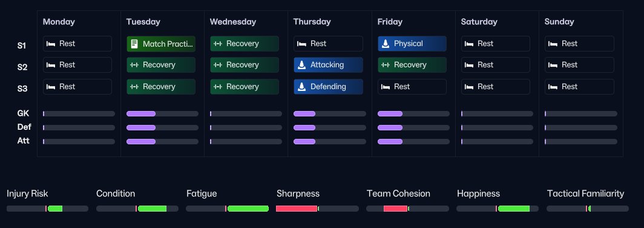Click the bed icon in Friday S3 Rest slot
Screen dimensions: 644x228
click(x=386, y=87)
